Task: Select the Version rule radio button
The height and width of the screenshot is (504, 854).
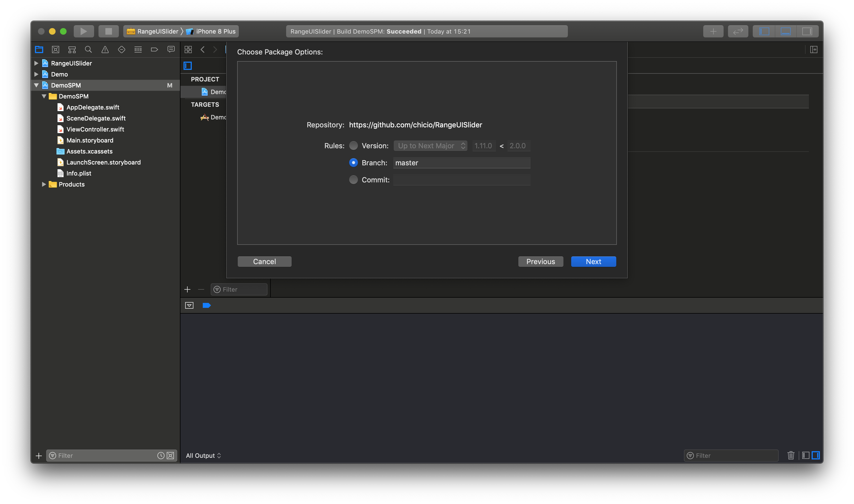Action: click(x=354, y=146)
